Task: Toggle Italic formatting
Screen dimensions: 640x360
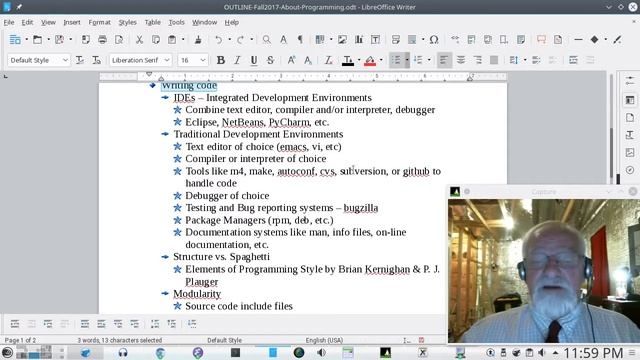Action: tap(237, 60)
